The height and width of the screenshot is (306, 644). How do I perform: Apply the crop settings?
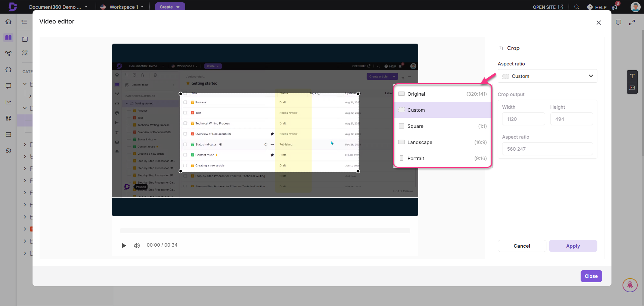coord(573,246)
